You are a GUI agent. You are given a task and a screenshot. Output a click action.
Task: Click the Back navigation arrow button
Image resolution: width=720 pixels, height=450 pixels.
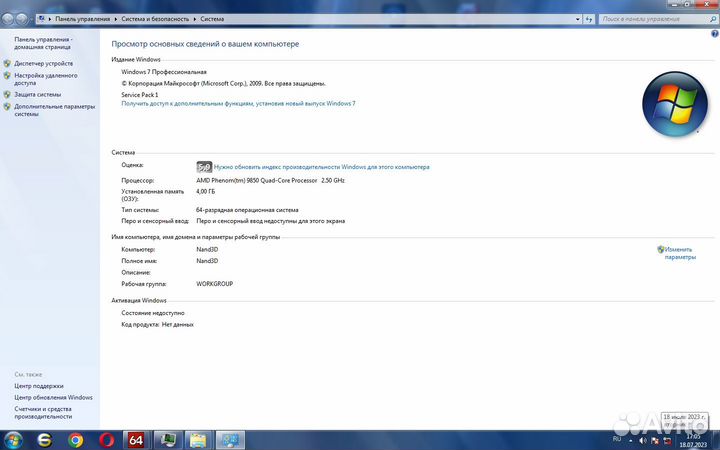click(8, 19)
